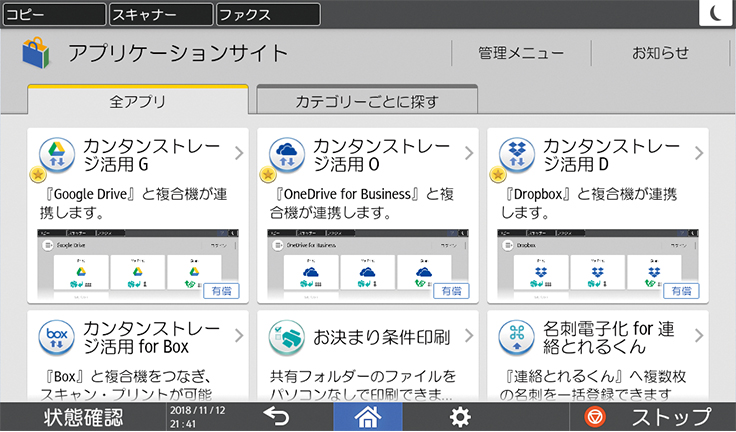Open the お決まり条件印刷 app icon
The width and height of the screenshot is (736, 432).
287,337
